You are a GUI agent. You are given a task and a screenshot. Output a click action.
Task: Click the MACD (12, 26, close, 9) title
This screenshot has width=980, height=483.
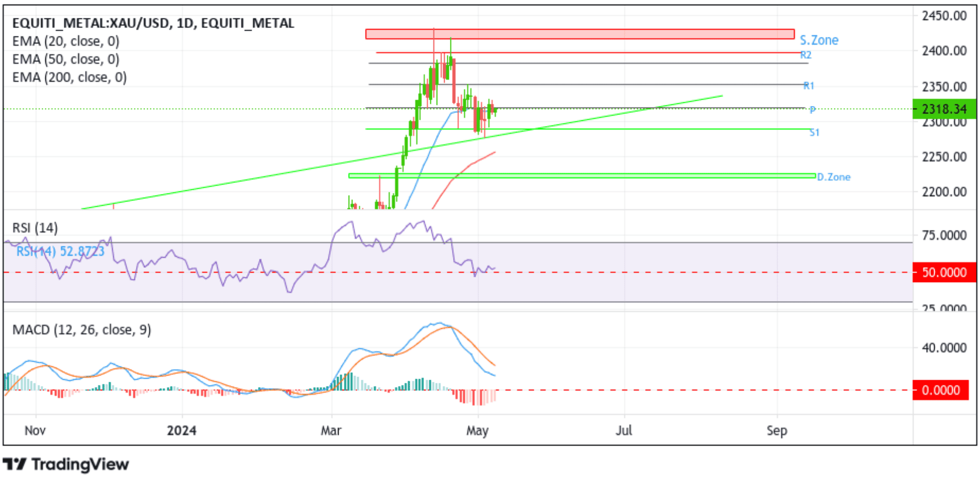(x=82, y=330)
